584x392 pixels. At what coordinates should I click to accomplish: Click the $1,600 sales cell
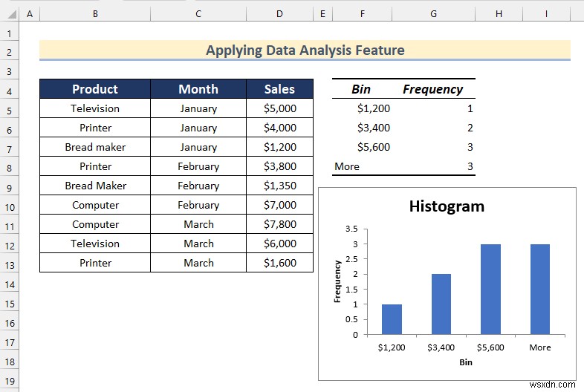tap(279, 263)
